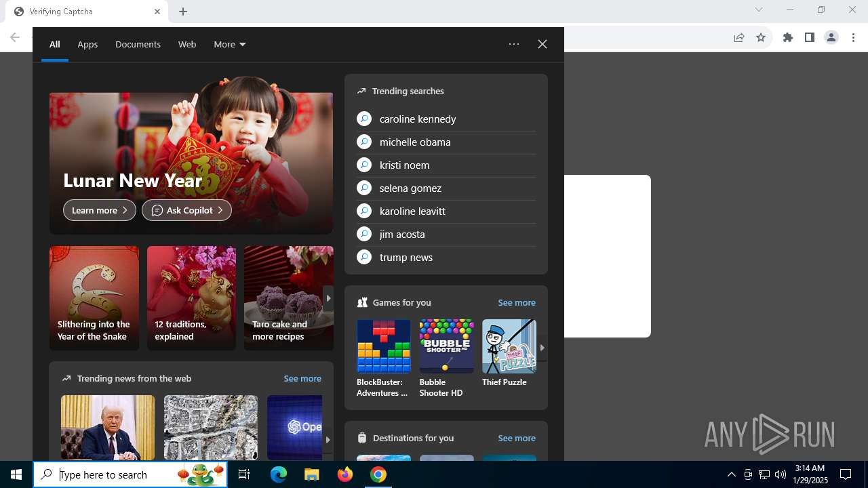Open BlockBuster: Adventures game tile
The width and height of the screenshot is (868, 488).
384,359
